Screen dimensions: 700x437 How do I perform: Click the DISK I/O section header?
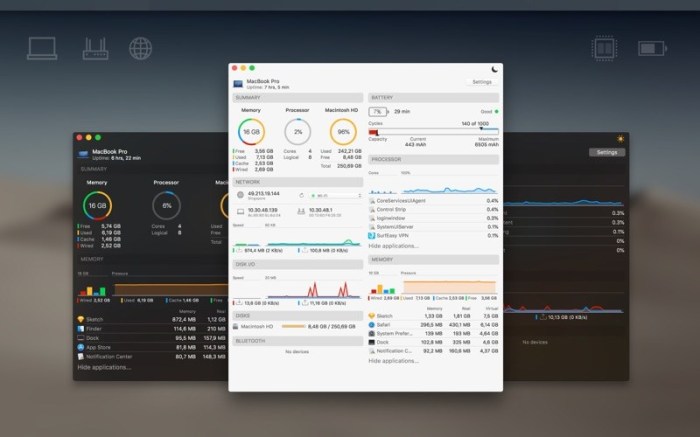pos(298,264)
